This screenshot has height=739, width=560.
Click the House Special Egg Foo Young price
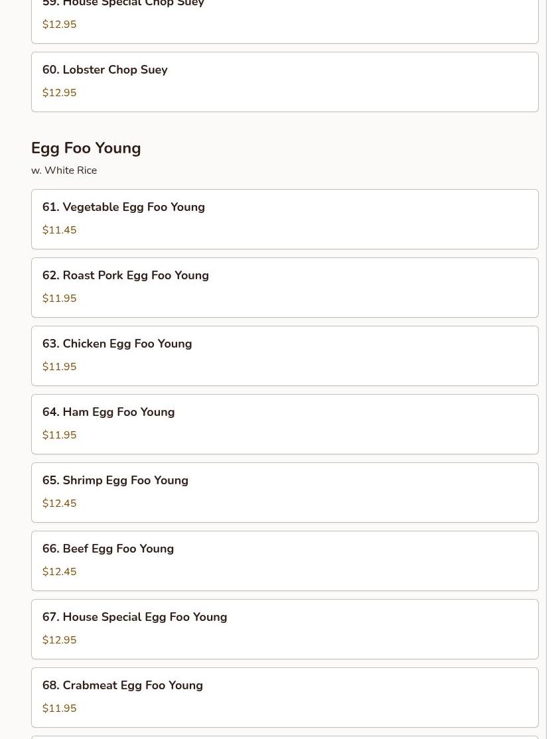(59, 640)
